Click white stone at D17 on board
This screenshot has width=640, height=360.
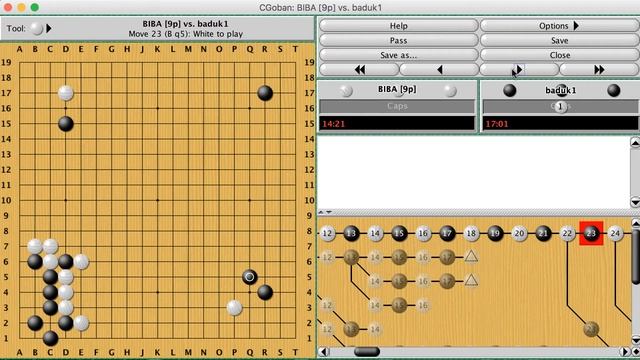pos(66,93)
